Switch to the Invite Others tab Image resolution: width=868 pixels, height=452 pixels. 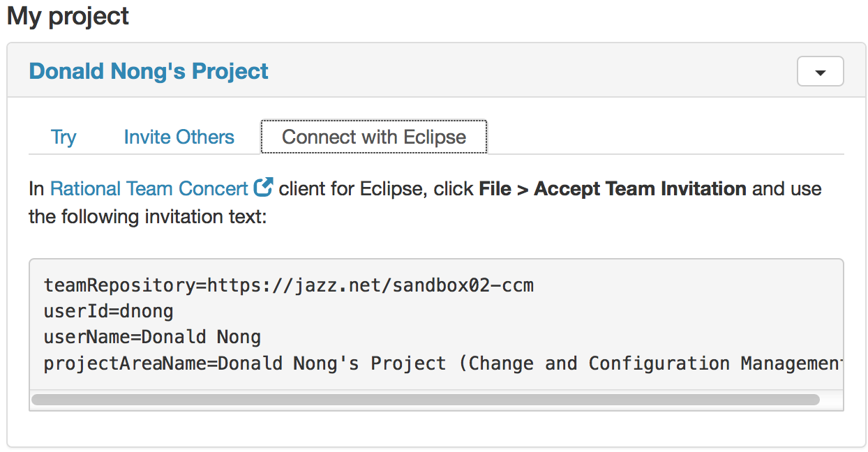click(x=179, y=137)
